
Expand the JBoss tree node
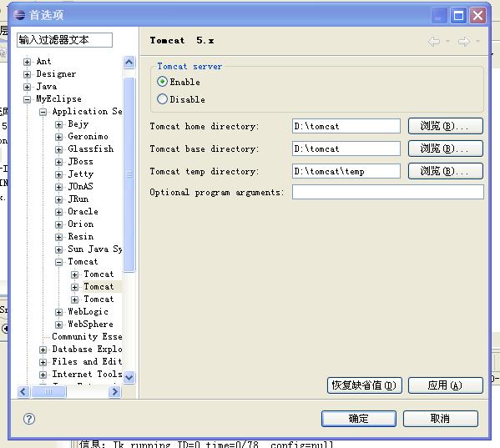58,162
